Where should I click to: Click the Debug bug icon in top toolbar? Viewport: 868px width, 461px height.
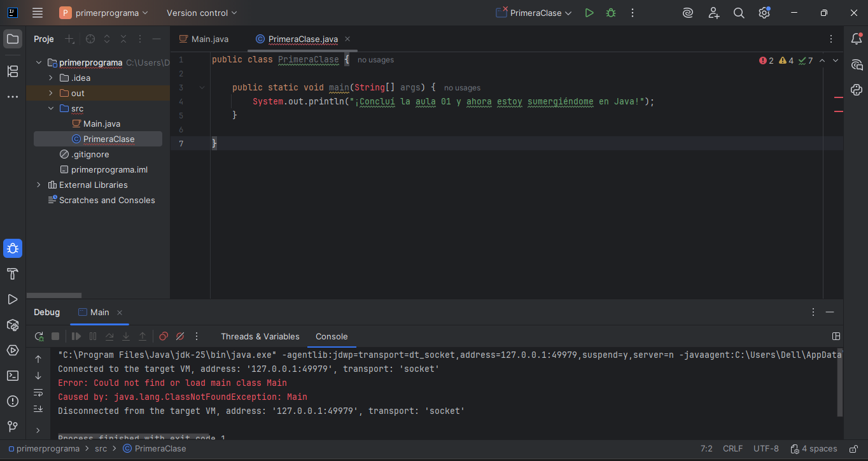pyautogui.click(x=611, y=13)
